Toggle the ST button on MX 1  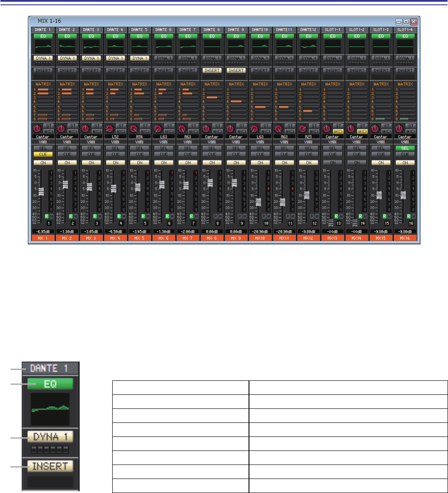click(49, 126)
